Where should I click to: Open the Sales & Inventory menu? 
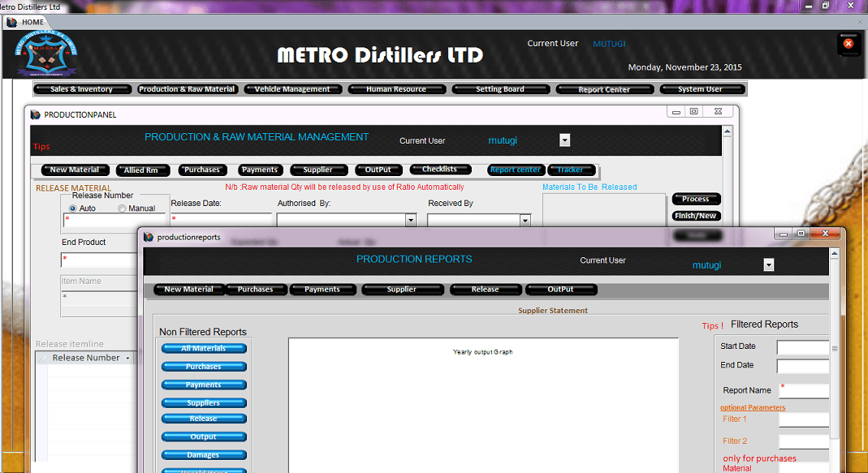(82, 89)
